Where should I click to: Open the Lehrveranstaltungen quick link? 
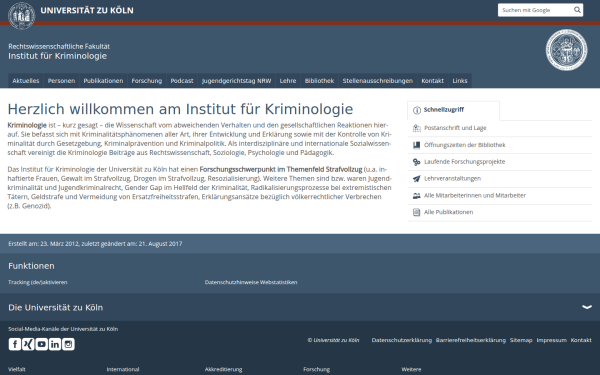coord(452,179)
